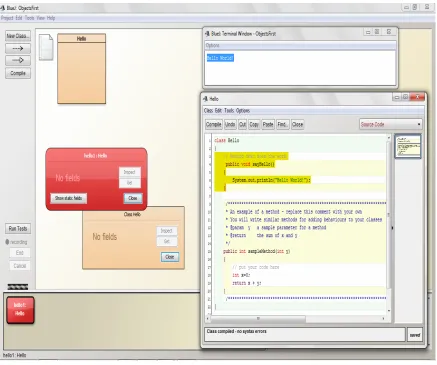Click Get in the Class Hello inspector
437x365 pixels.
(x=167, y=241)
